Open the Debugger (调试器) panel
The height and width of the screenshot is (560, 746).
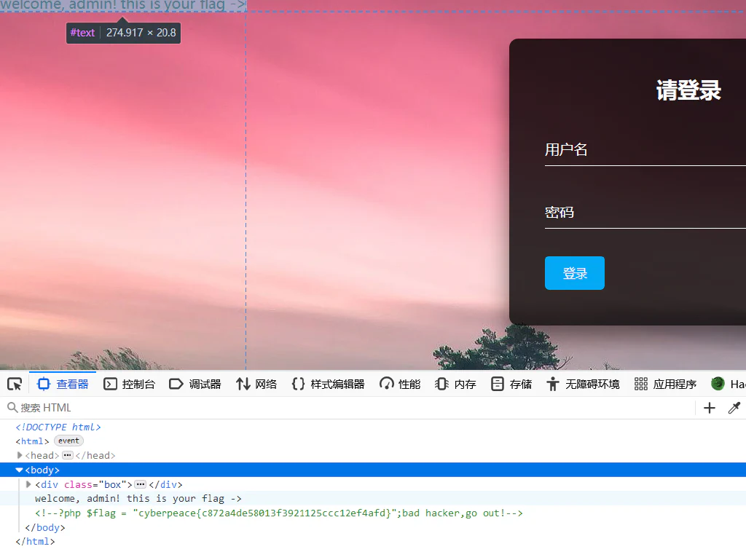[195, 384]
